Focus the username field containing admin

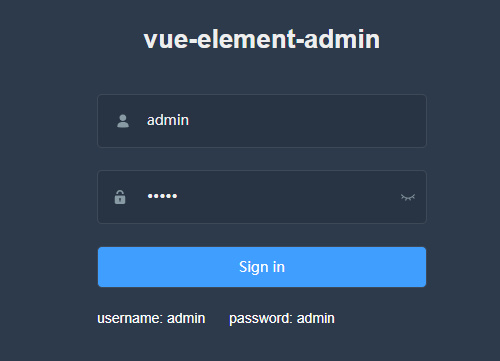[262, 121]
